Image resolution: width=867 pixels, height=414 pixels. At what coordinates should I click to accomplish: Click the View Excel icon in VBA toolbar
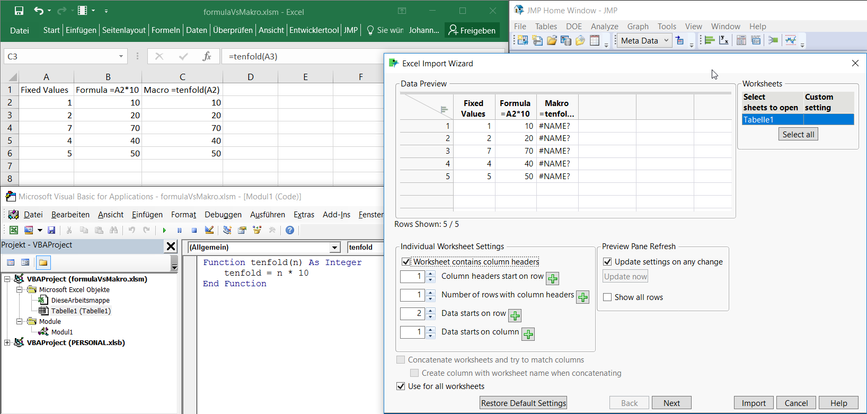[x=13, y=230]
